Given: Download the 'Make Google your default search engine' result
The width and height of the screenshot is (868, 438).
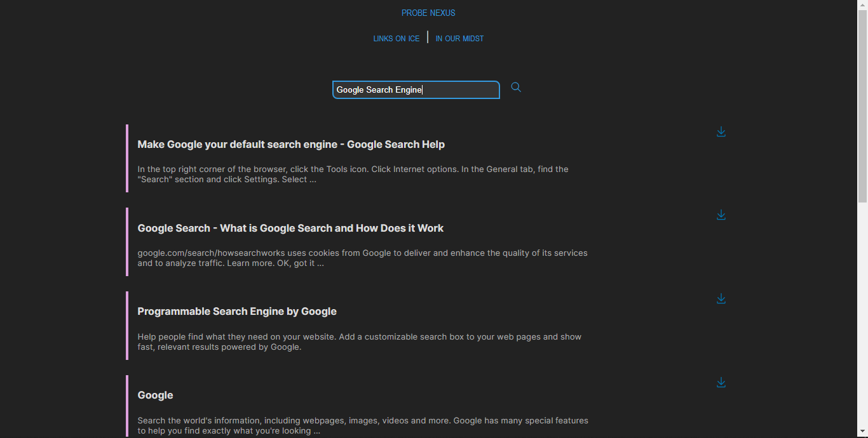Looking at the screenshot, I should coord(721,132).
